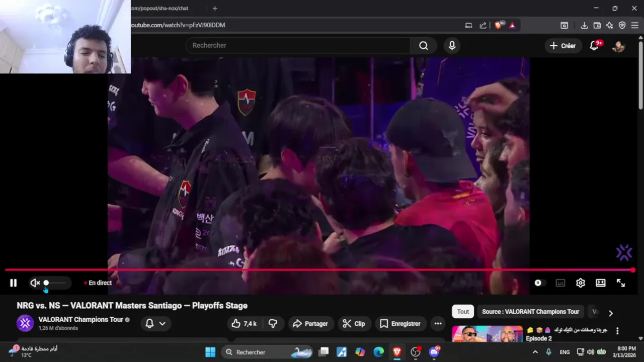The height and width of the screenshot is (362, 644).
Task: Open Leo AI sparkle icon
Action: click(609, 26)
